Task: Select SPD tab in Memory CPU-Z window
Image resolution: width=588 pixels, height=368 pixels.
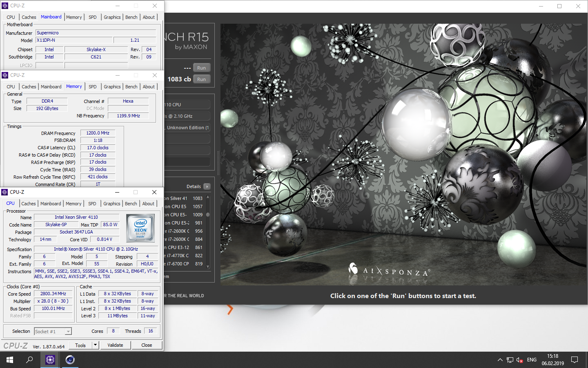Action: [93, 87]
